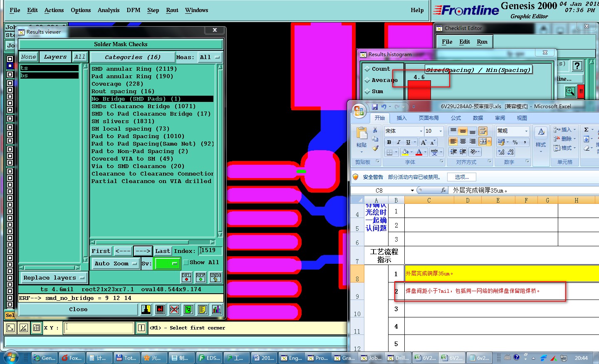
Task: Click the exclamation mark icon near XY field
Action: [141, 328]
